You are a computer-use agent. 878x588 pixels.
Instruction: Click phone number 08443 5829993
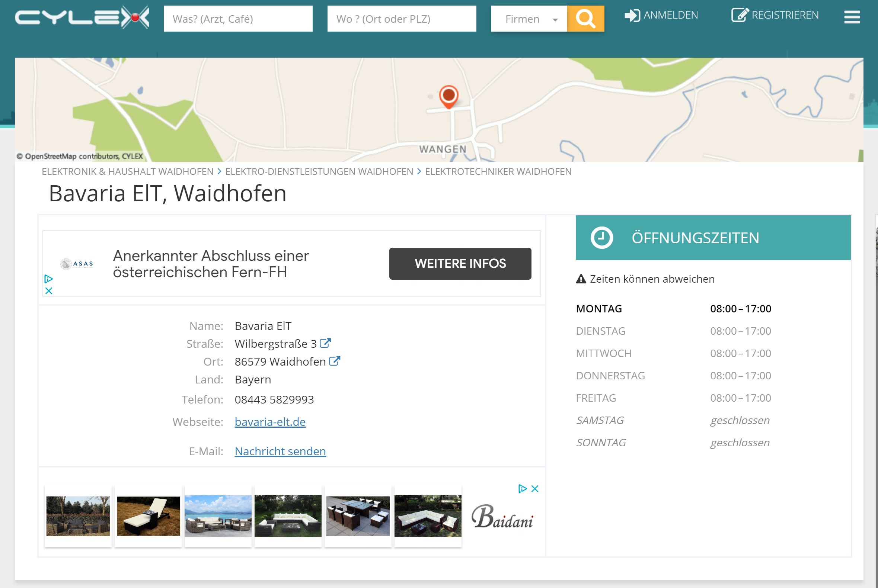[x=274, y=399]
